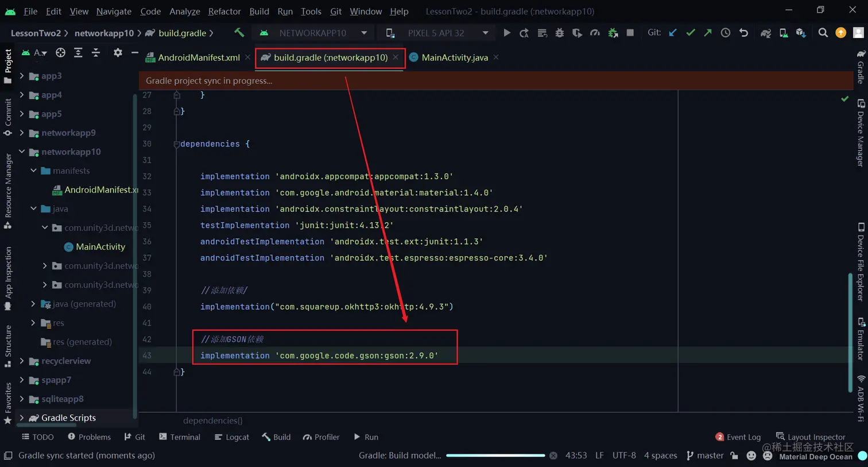868x467 pixels.
Task: Expand the app3 module
Action: pyautogui.click(x=22, y=76)
